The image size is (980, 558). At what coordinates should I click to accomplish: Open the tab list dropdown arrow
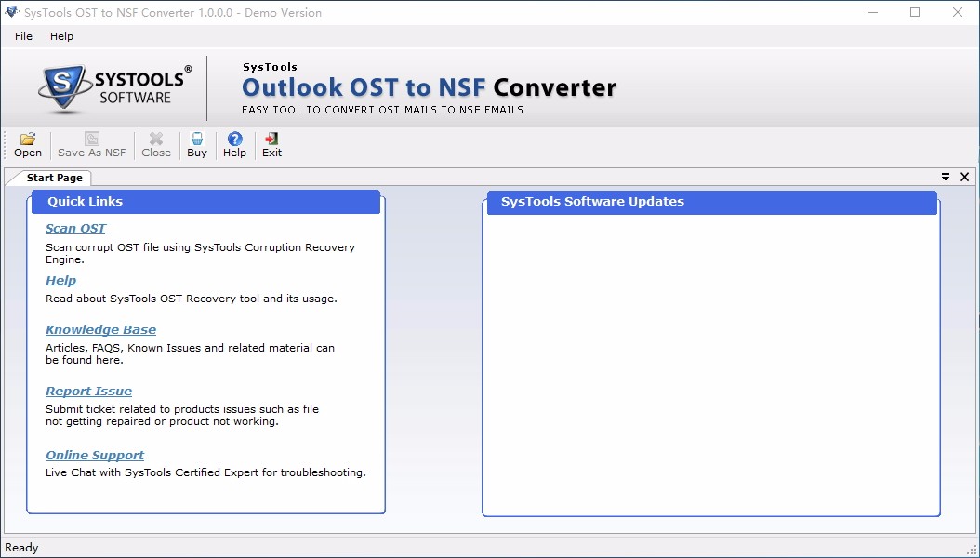(x=946, y=178)
